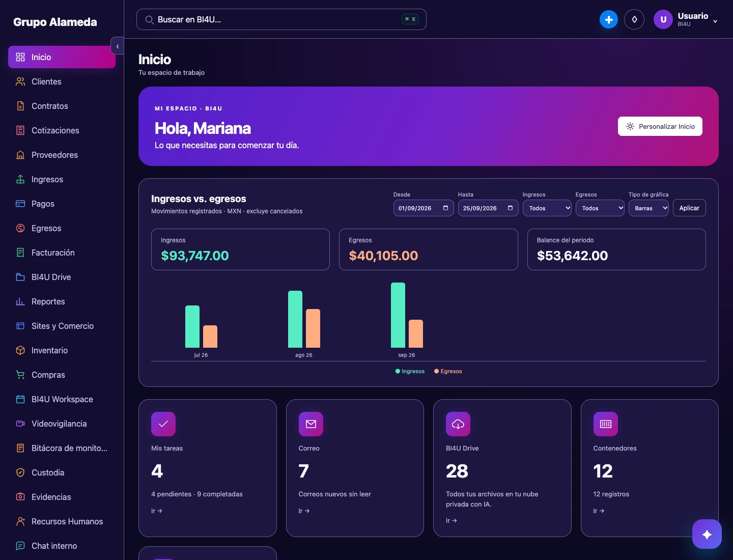Image resolution: width=733 pixels, height=560 pixels.
Task: Click the Evidencias camera icon in sidebar
Action: coord(20,497)
